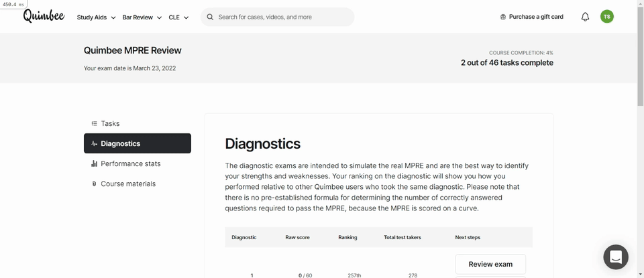Open the chat support bubble
The image size is (644, 278).
(x=616, y=257)
